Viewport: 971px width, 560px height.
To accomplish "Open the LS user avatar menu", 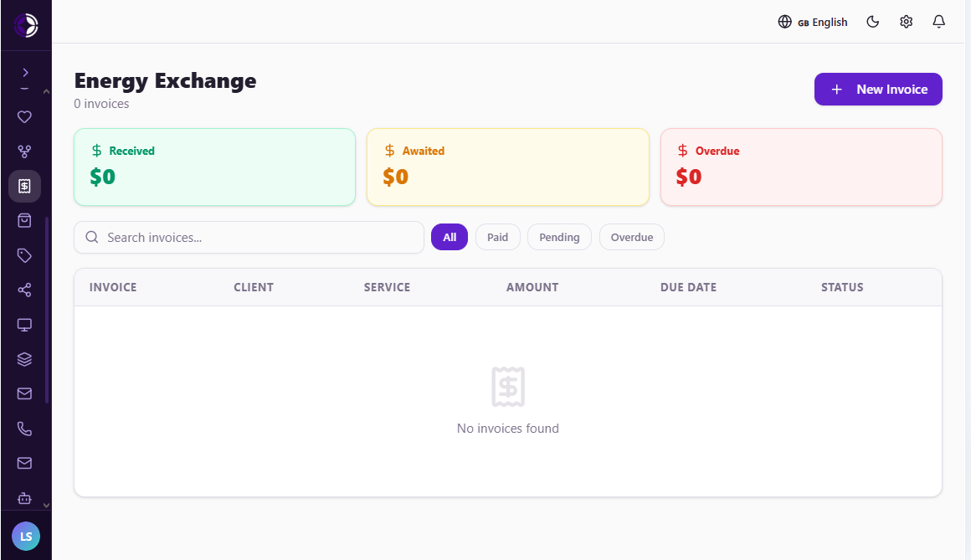I will coord(26,537).
